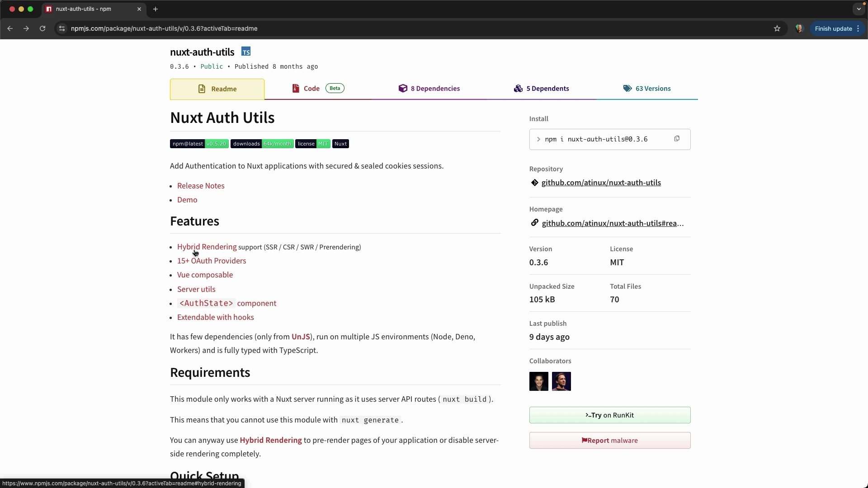The width and height of the screenshot is (868, 488).
Task: Open the homepage github readme link
Action: (613, 223)
